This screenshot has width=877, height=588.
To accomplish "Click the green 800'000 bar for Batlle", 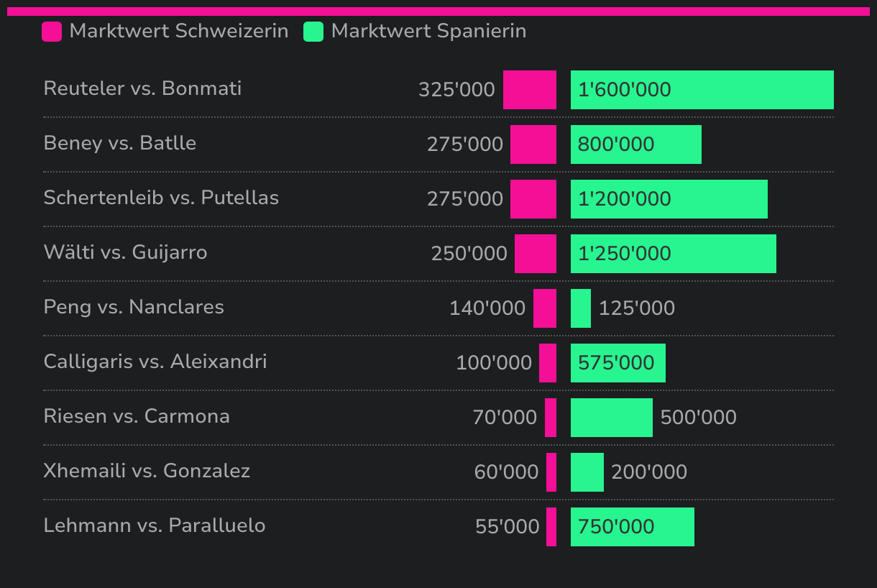I will (x=635, y=144).
